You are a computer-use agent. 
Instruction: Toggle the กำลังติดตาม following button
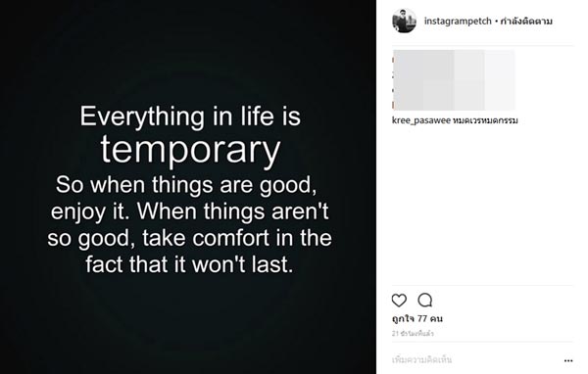pos(526,21)
